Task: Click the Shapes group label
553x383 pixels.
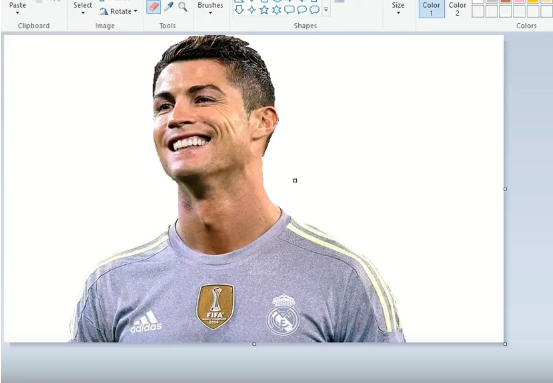Action: (x=305, y=26)
